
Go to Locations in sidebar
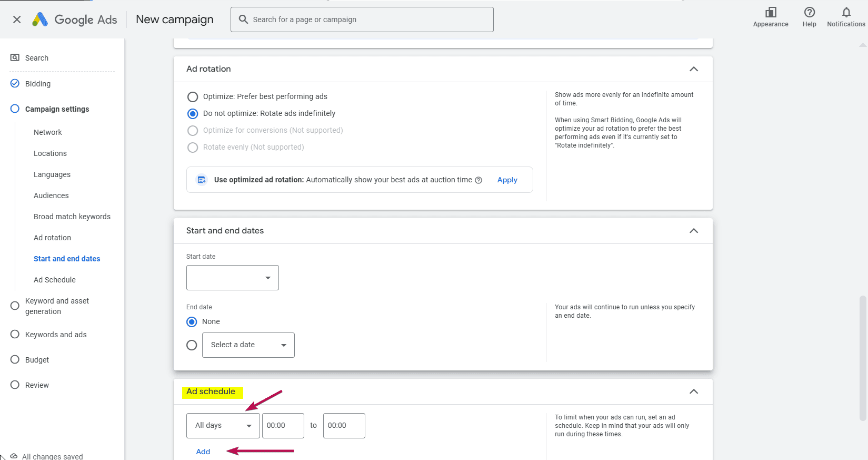[50, 153]
